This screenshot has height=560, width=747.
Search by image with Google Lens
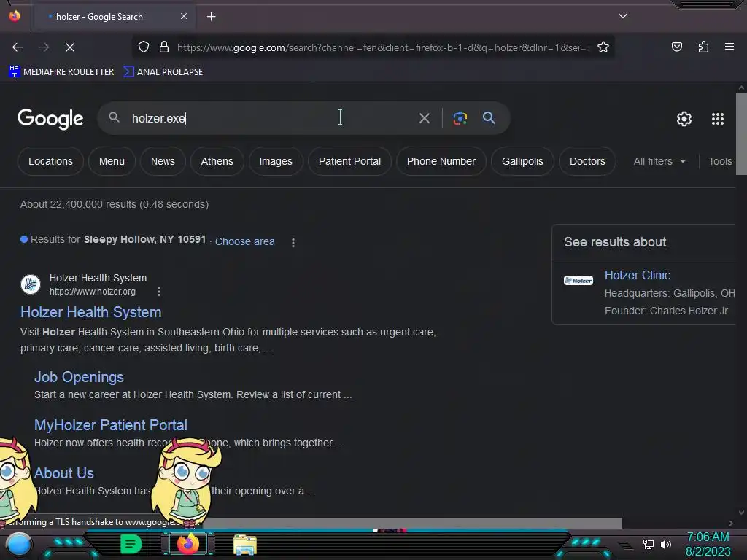[460, 118]
